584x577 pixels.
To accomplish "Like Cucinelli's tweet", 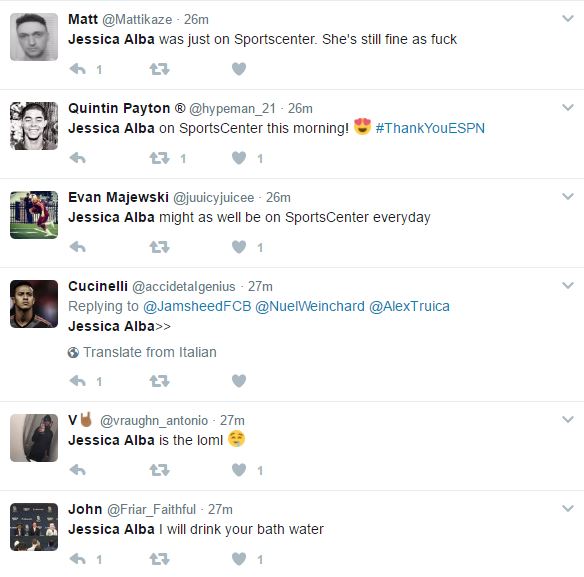I will pos(239,381).
